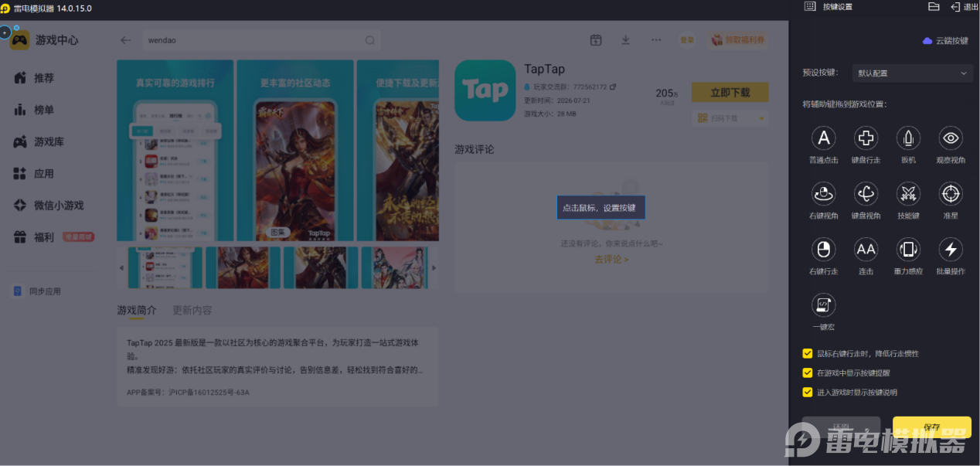Copy the player group number icon
The width and height of the screenshot is (980, 466).
(613, 87)
